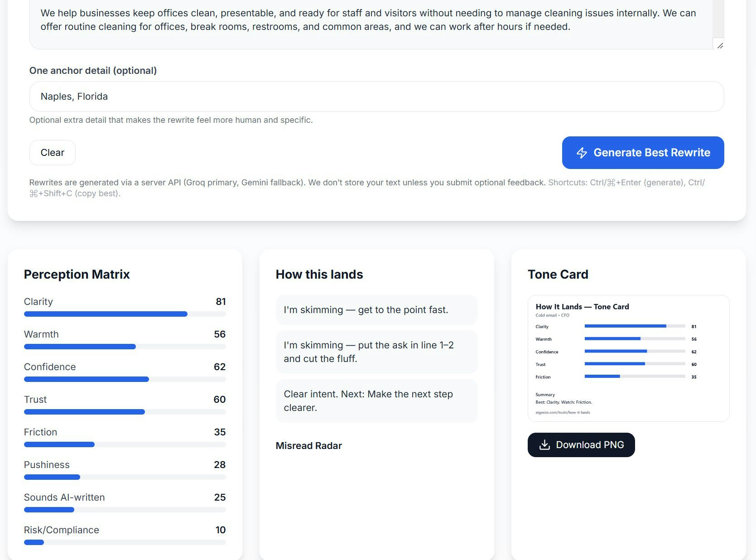
Task: Click the download icon inside Download PNG
Action: point(545,445)
